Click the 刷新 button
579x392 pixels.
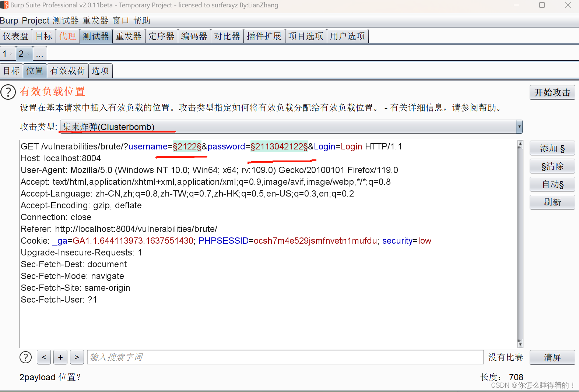(552, 202)
